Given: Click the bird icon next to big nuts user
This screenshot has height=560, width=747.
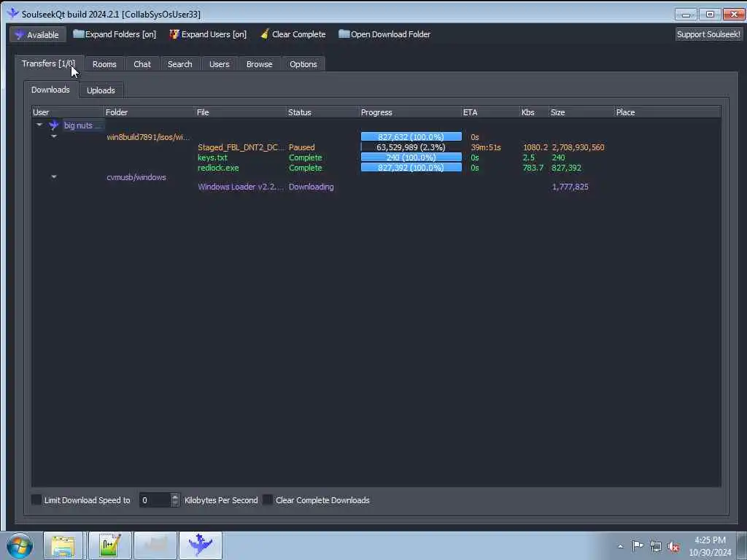Looking at the screenshot, I should 54,125.
